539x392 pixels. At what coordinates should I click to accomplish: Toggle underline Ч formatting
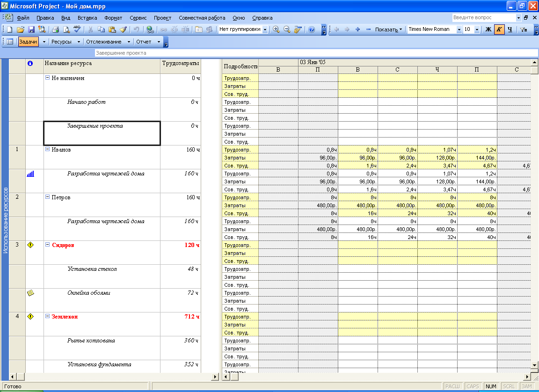point(510,29)
